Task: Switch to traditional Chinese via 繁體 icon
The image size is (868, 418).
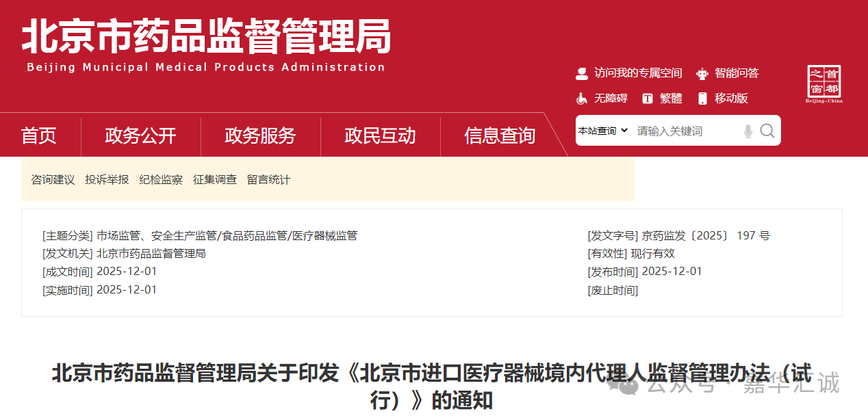Action: click(x=648, y=98)
